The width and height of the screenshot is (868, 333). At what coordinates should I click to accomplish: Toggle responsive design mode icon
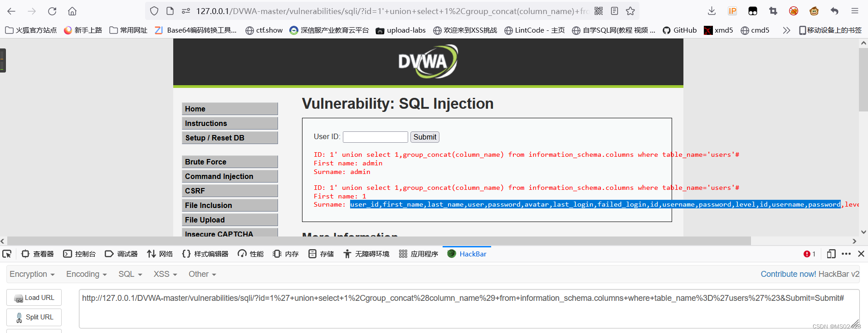(x=831, y=254)
